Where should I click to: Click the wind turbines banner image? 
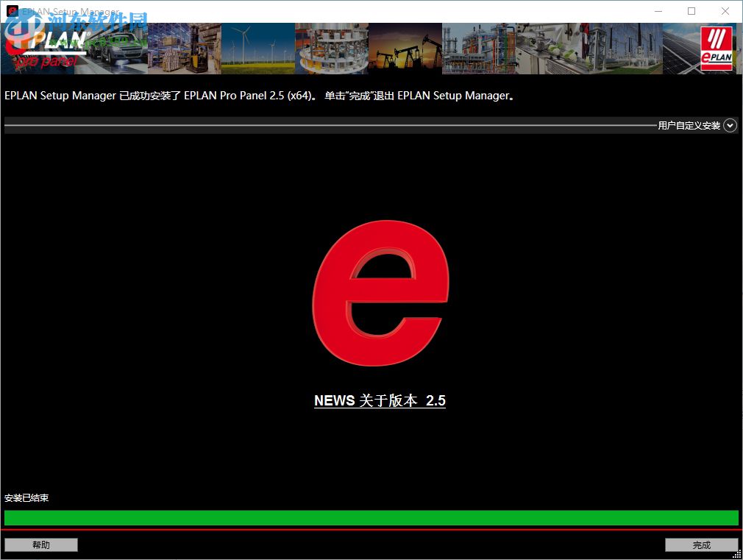257,49
